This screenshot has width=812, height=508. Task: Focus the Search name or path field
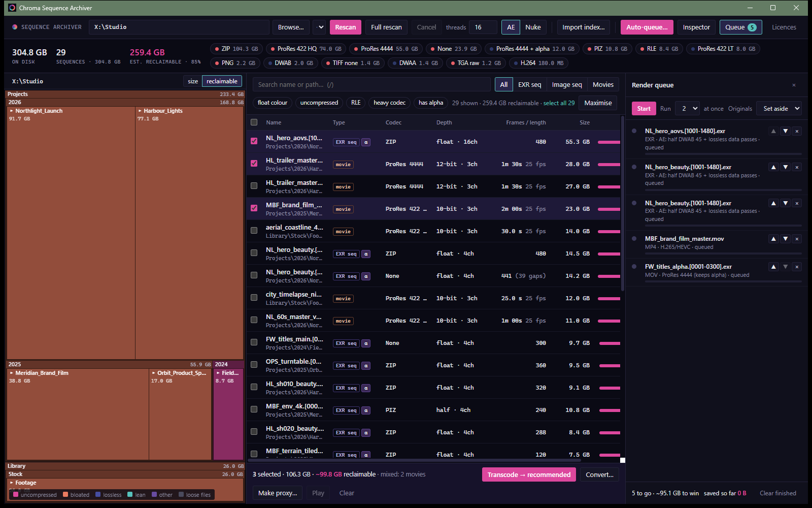371,85
